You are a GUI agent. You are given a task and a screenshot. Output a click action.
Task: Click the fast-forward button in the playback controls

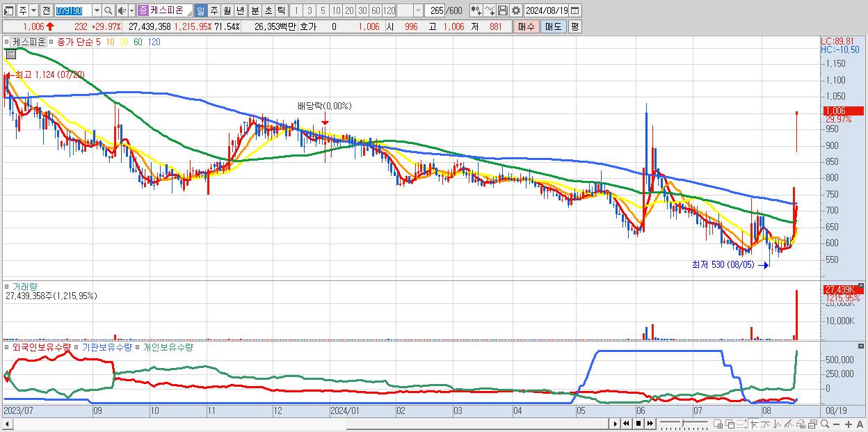coord(650,424)
